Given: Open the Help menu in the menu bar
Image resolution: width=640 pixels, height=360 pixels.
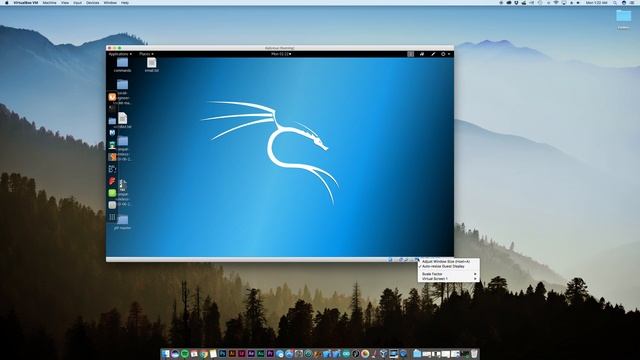Looking at the screenshot, I should click(125, 2).
